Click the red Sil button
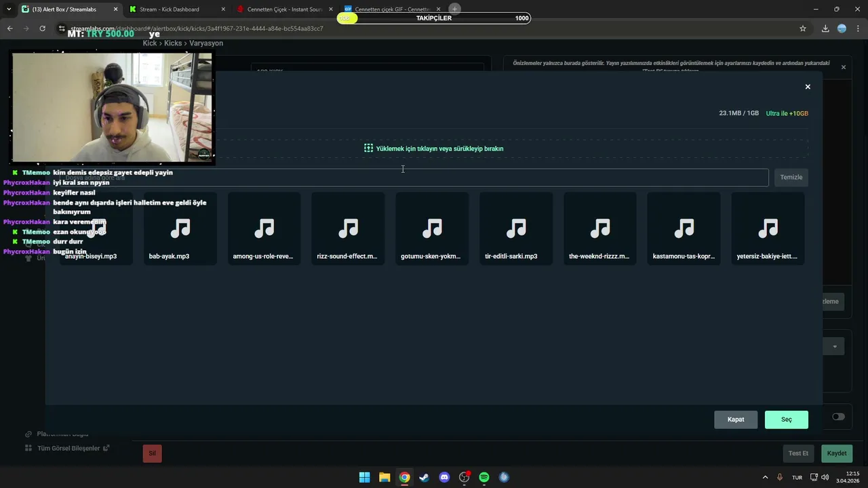This screenshot has height=488, width=868. click(x=152, y=453)
